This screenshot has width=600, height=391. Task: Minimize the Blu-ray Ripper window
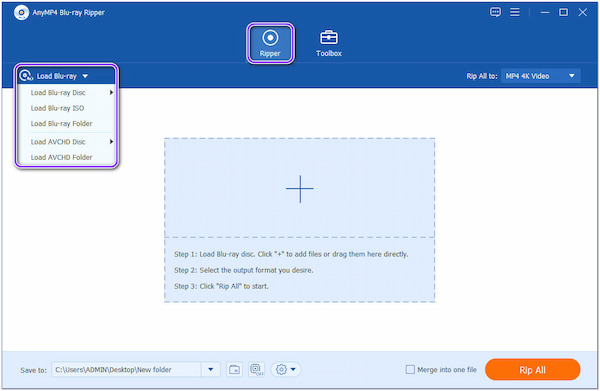click(545, 13)
